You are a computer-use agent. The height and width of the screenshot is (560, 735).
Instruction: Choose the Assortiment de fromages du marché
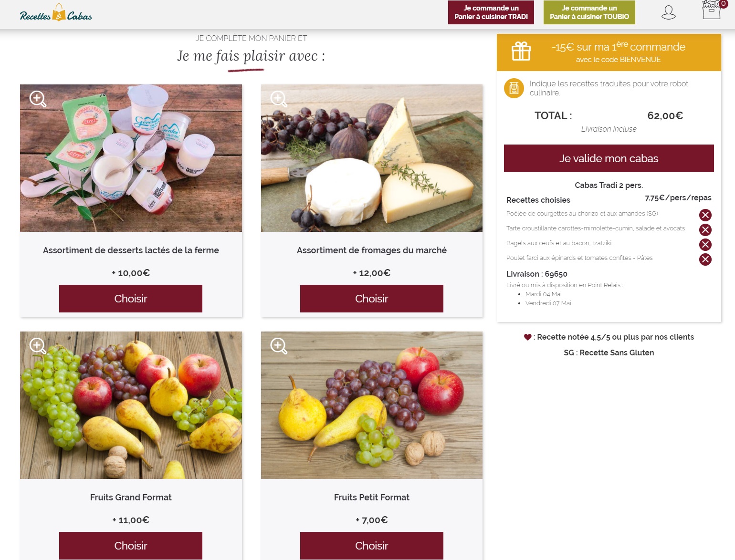(372, 299)
